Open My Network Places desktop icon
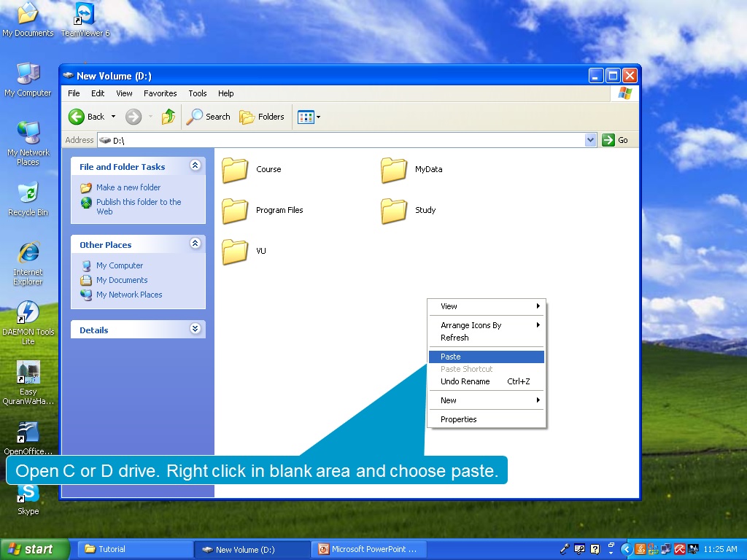Screen dimensions: 747x560 tap(28, 143)
